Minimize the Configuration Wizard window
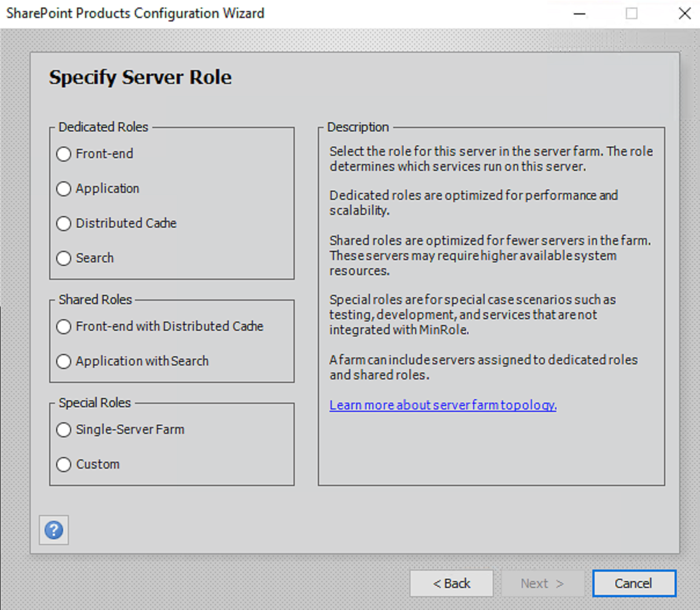The height and width of the screenshot is (610, 700). pyautogui.click(x=580, y=13)
